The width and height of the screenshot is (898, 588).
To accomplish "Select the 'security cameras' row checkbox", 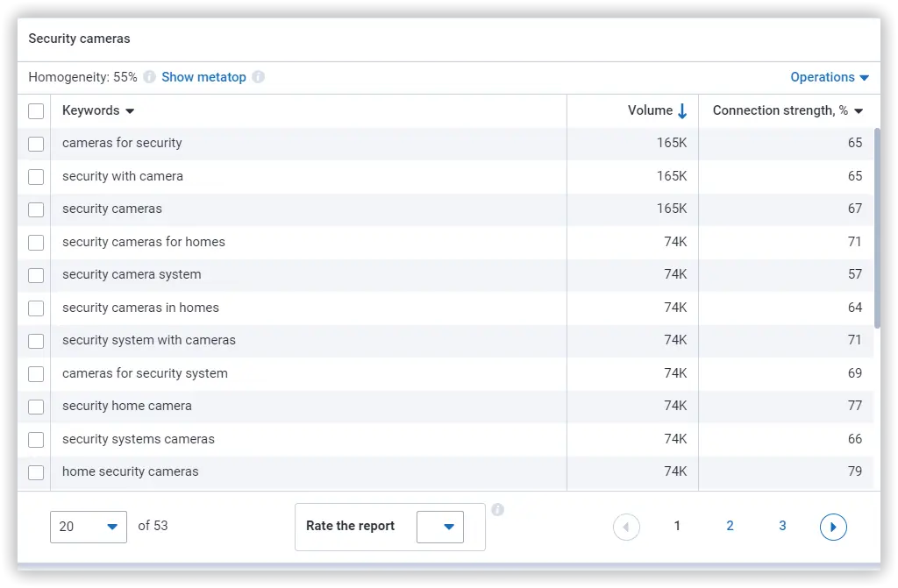I will tap(36, 209).
